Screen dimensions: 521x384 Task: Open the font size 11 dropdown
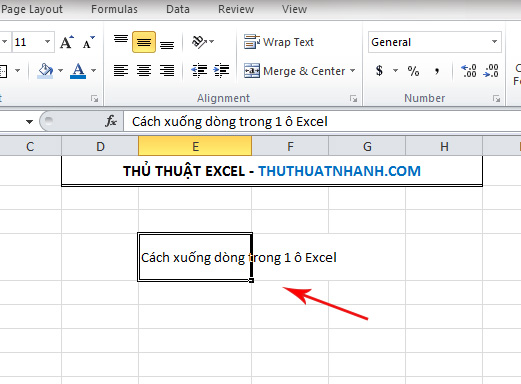click(48, 42)
